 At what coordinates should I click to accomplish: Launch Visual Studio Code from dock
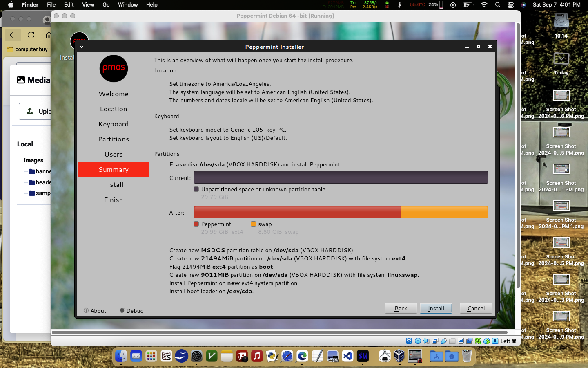click(347, 356)
